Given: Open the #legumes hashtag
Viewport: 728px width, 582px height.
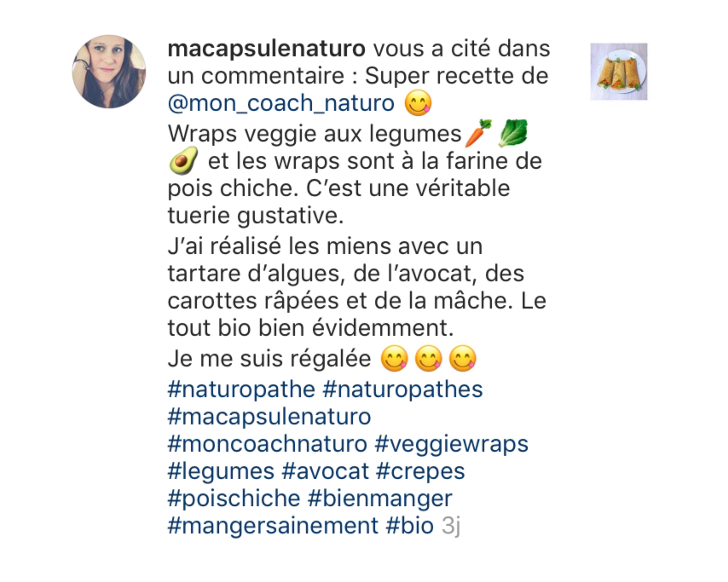Looking at the screenshot, I should (221, 472).
